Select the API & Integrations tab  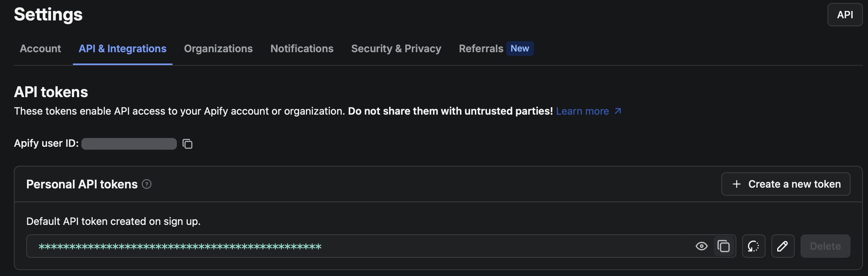coord(123,49)
